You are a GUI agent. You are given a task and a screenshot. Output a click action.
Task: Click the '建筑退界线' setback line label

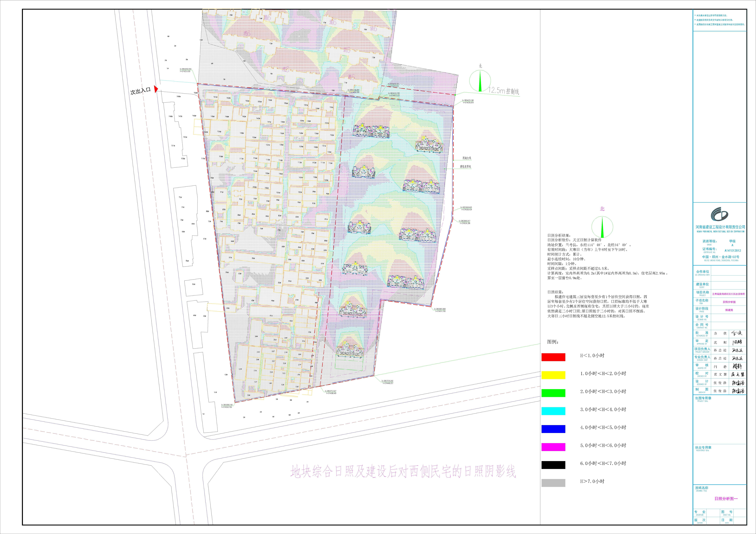pyautogui.click(x=466, y=167)
